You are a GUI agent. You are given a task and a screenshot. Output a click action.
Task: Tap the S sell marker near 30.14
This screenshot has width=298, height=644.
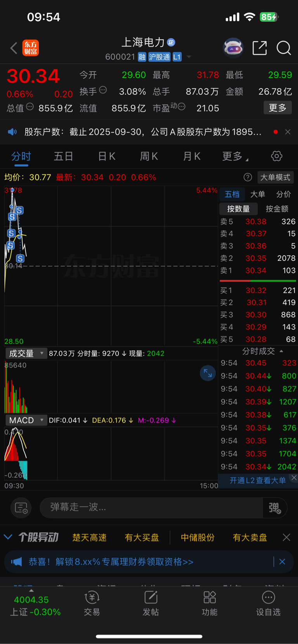point(20,258)
